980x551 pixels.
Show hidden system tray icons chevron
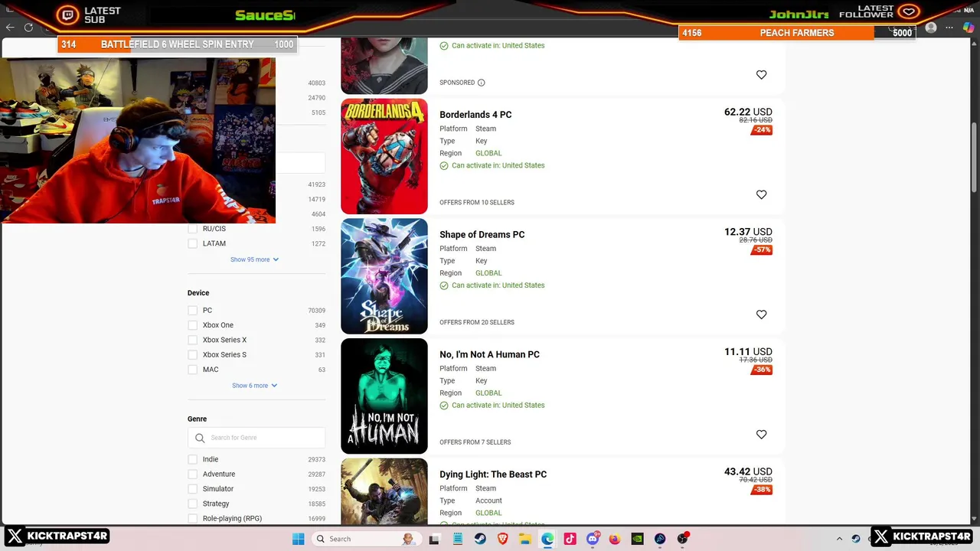(x=839, y=539)
